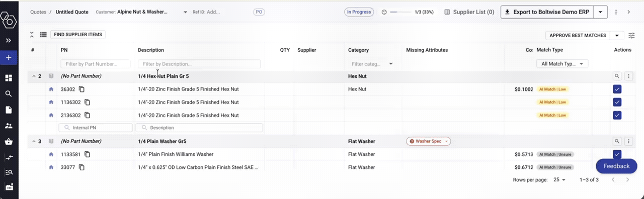Image resolution: width=644 pixels, height=199 pixels.
Task: Uncheck the match checkbox for PN 2136302
Action: (x=617, y=115)
